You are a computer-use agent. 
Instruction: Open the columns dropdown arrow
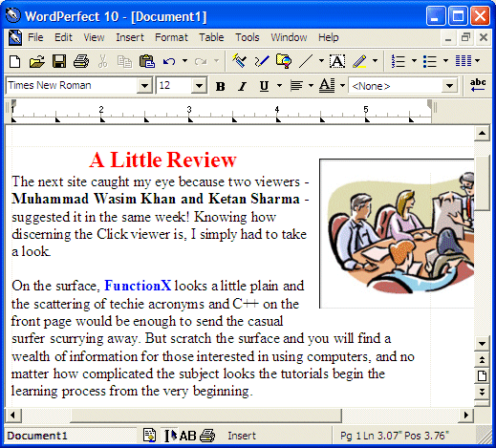477,60
